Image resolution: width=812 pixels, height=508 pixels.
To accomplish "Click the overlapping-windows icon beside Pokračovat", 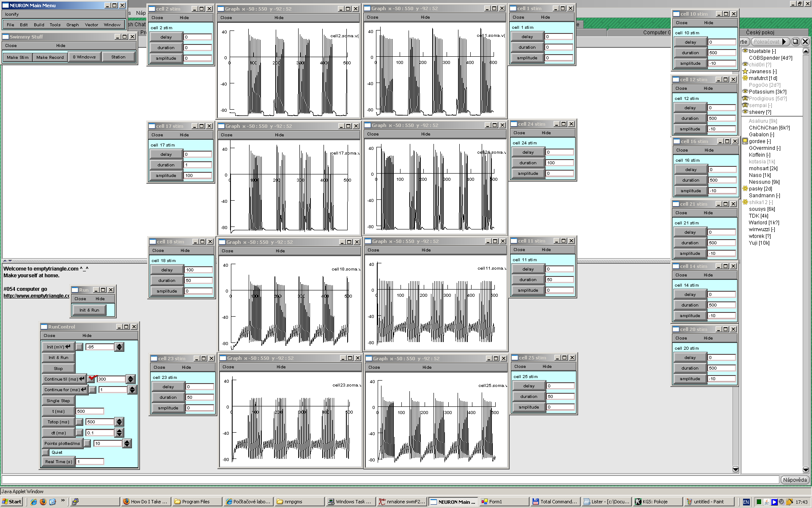I will (796, 41).
